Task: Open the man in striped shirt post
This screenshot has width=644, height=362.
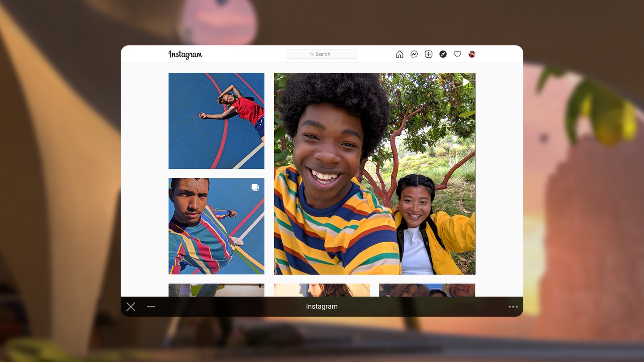Action: pyautogui.click(x=216, y=226)
